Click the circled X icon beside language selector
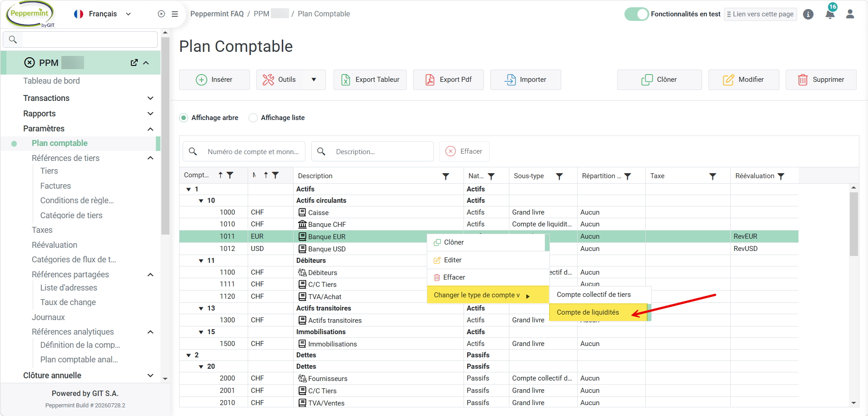 click(161, 14)
